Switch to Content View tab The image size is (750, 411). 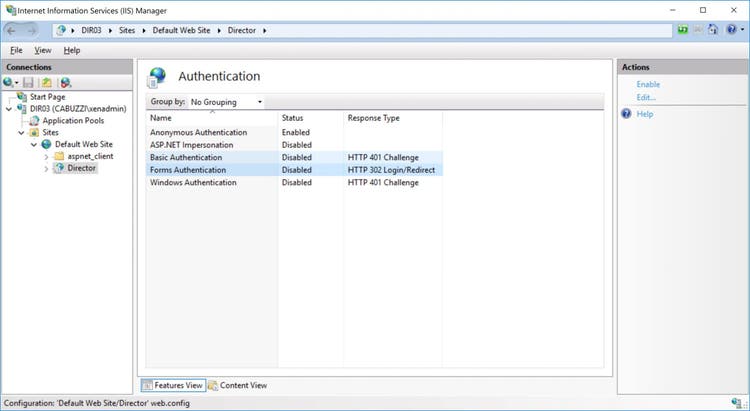(238, 385)
